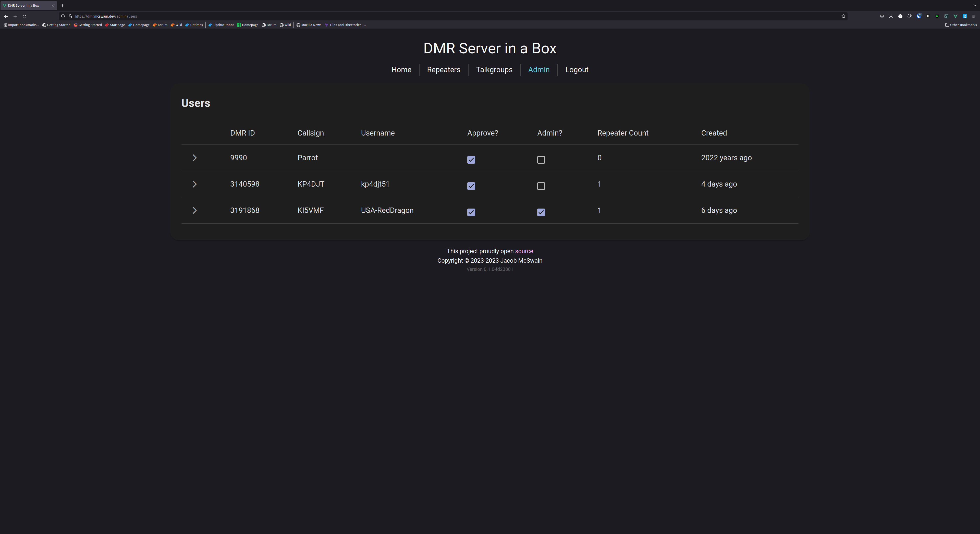This screenshot has height=534, width=980.
Task: Check Admin for KP4DJT
Action: tap(541, 186)
